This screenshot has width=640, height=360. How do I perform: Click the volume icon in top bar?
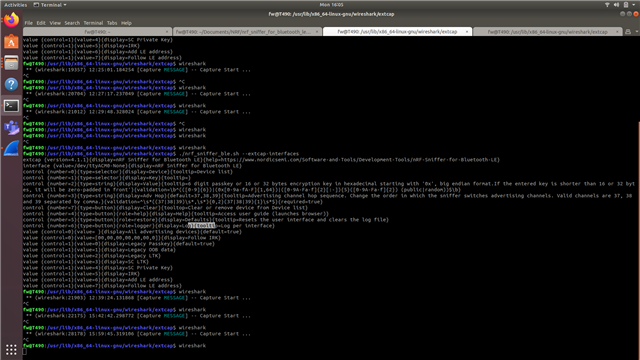coord(616,4)
